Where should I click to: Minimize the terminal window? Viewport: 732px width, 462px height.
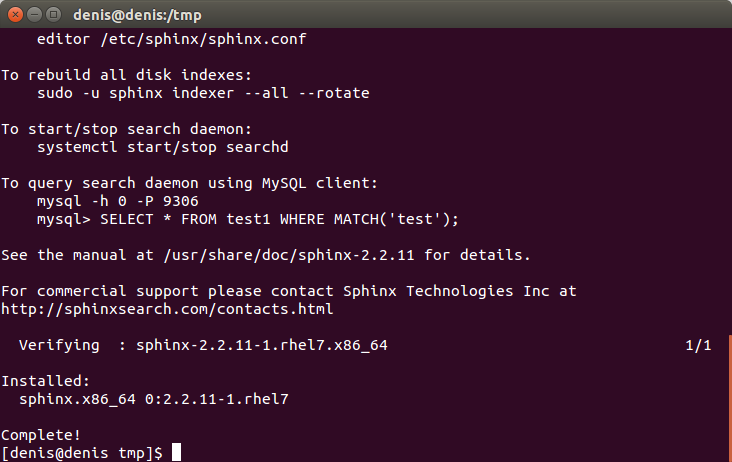pos(35,15)
